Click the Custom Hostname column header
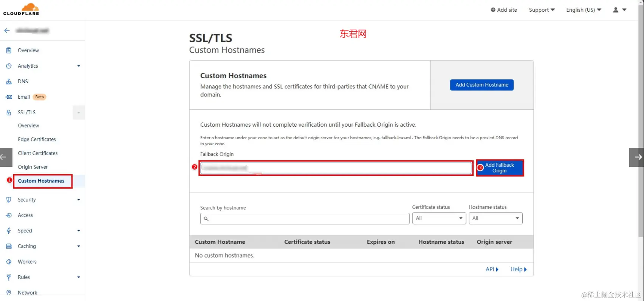 (220, 242)
